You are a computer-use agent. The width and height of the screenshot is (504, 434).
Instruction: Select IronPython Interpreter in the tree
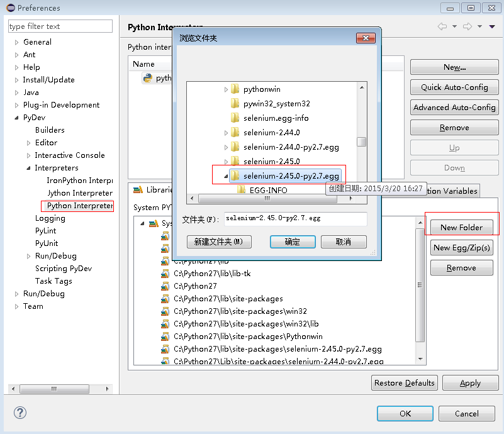80,181
